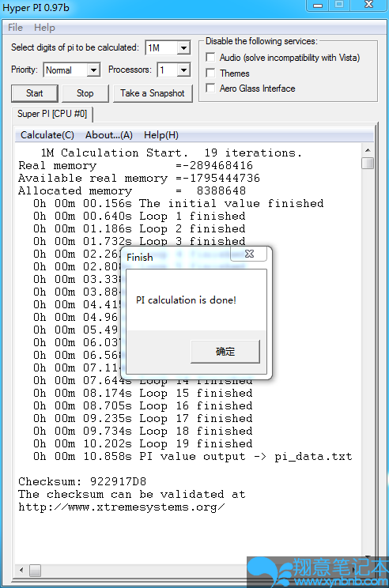389x588 pixels.
Task: Open the Help menu in menu bar
Action: pyautogui.click(x=44, y=28)
